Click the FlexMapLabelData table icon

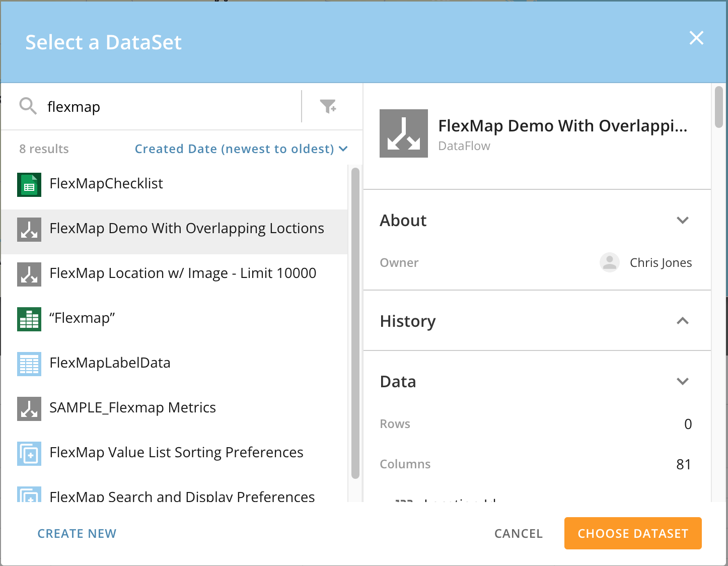29,364
